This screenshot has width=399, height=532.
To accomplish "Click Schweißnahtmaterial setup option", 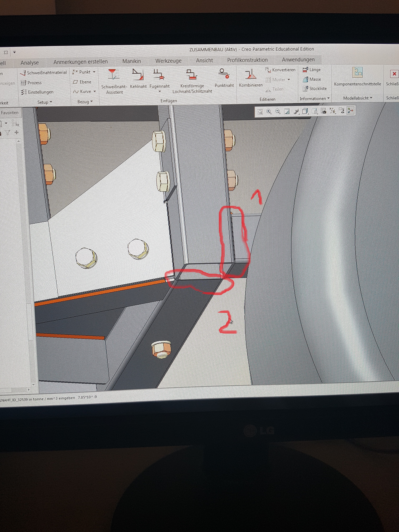I will (x=44, y=73).
